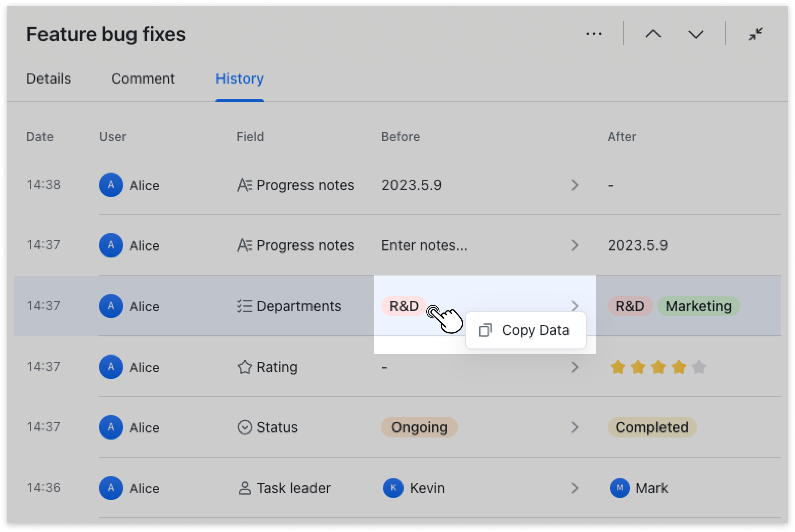The width and height of the screenshot is (795, 532).
Task: Click the Copy Data clipboard icon
Action: tap(486, 330)
